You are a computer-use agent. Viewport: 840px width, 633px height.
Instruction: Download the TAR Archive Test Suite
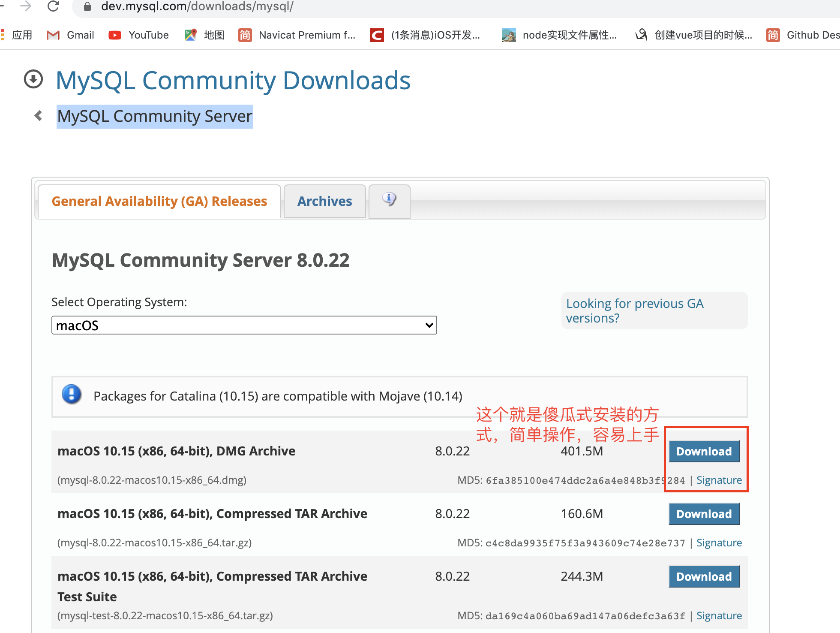click(704, 577)
